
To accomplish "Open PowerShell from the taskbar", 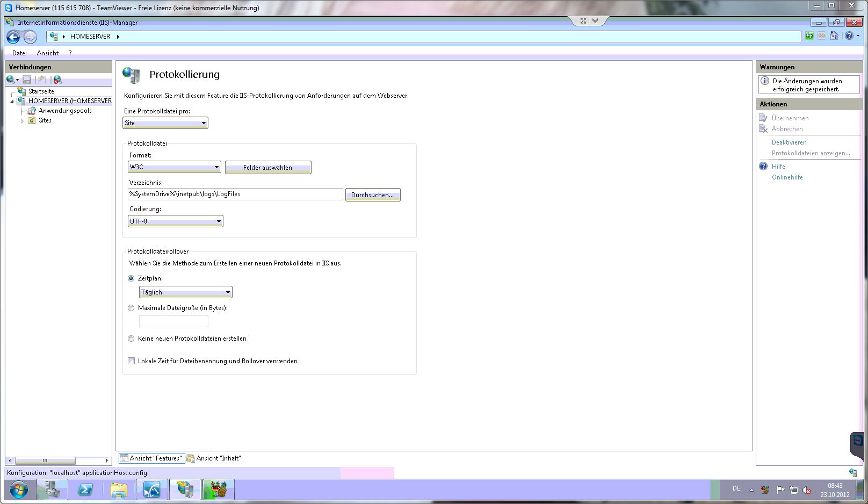I will pos(85,490).
